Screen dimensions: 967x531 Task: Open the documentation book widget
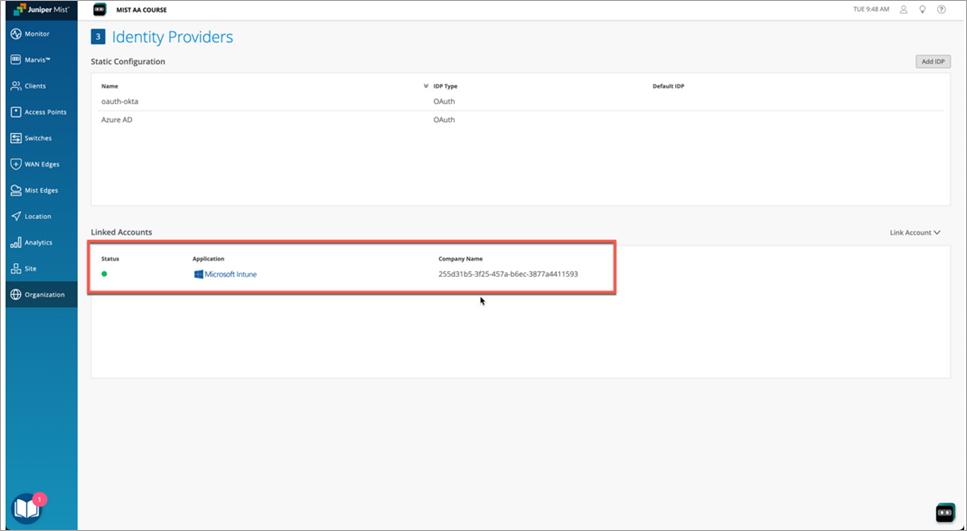27,508
